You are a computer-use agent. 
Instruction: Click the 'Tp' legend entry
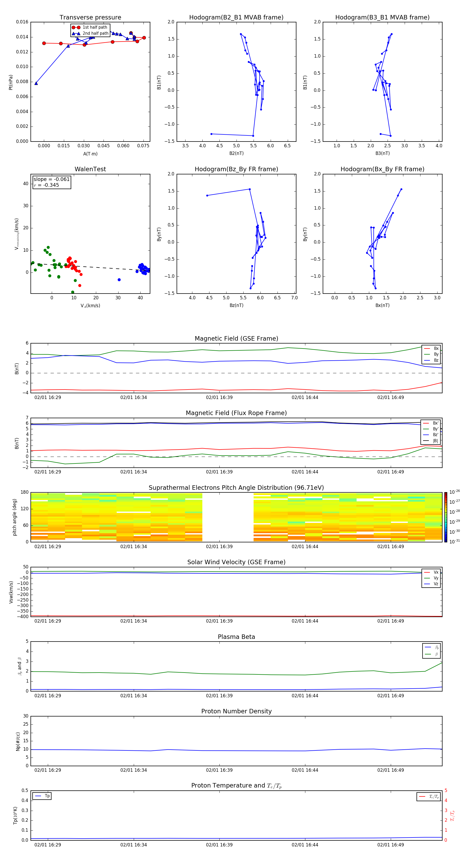coord(42,796)
